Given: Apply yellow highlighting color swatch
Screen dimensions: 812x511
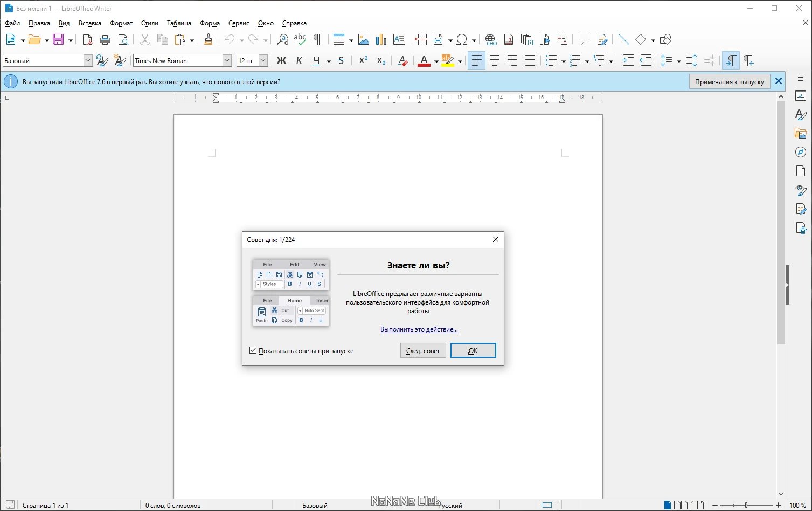Looking at the screenshot, I should (x=448, y=61).
